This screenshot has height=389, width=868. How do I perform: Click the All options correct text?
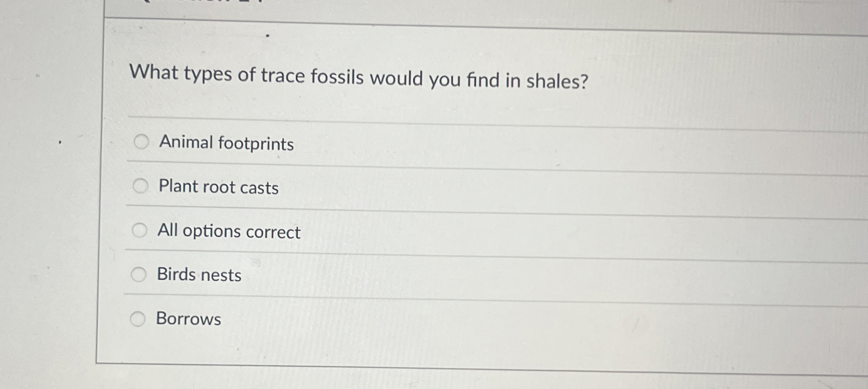click(229, 232)
